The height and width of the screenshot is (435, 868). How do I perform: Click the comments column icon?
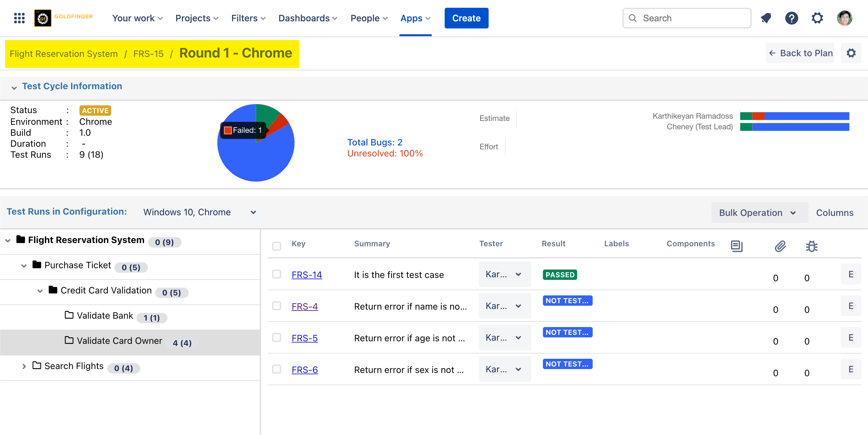(x=736, y=246)
